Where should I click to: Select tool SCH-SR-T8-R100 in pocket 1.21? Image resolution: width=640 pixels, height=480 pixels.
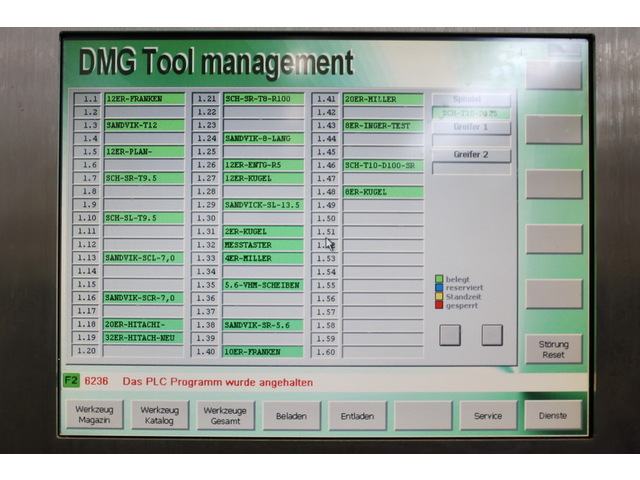pyautogui.click(x=264, y=99)
